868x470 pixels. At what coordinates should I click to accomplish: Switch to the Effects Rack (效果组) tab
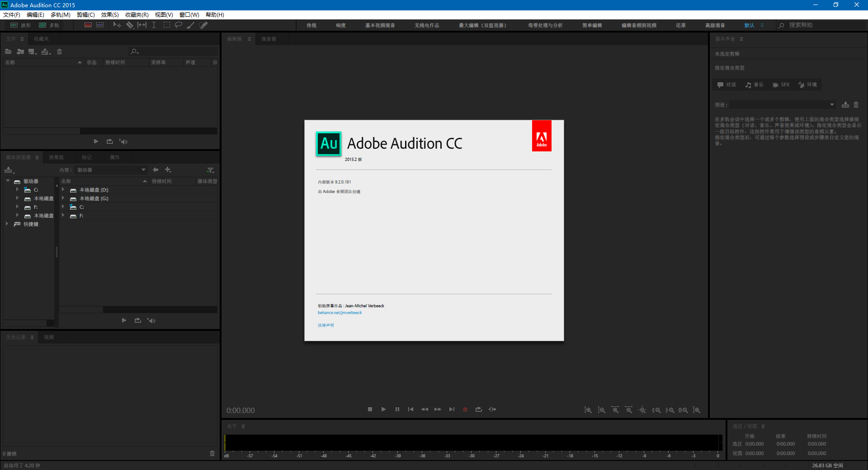[x=57, y=157]
